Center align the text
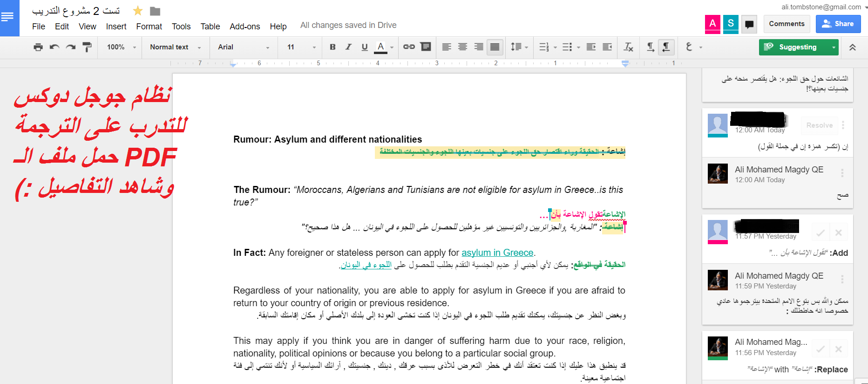This screenshot has width=868, height=384. 463,47
